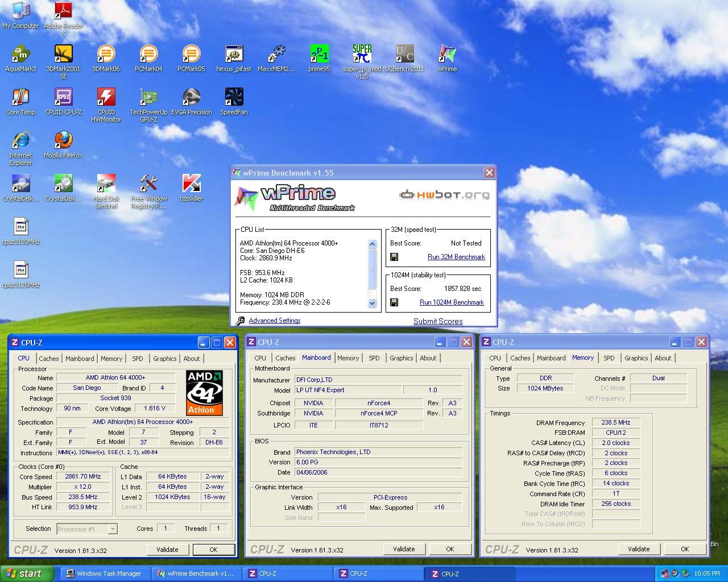Screen dimensions: 728x582
Task: Click scroll up arrow in CPU List
Action: [373, 244]
